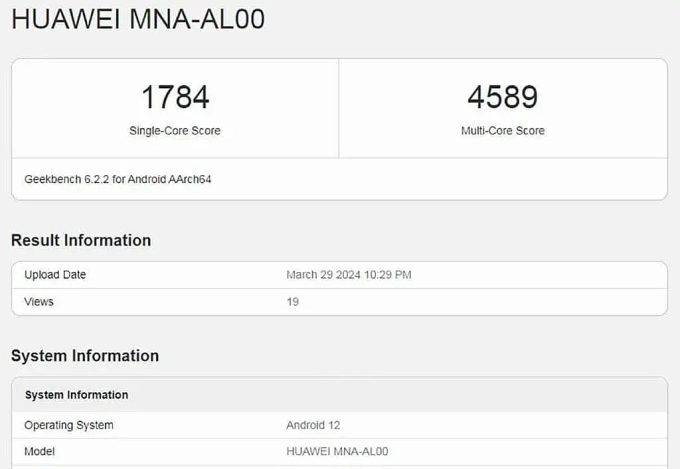Click the Result Information heading

[81, 240]
